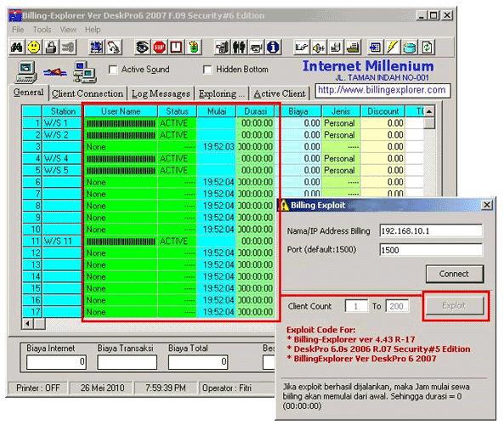Click the single computer monitor icon
The width and height of the screenshot is (504, 425).
point(26,72)
